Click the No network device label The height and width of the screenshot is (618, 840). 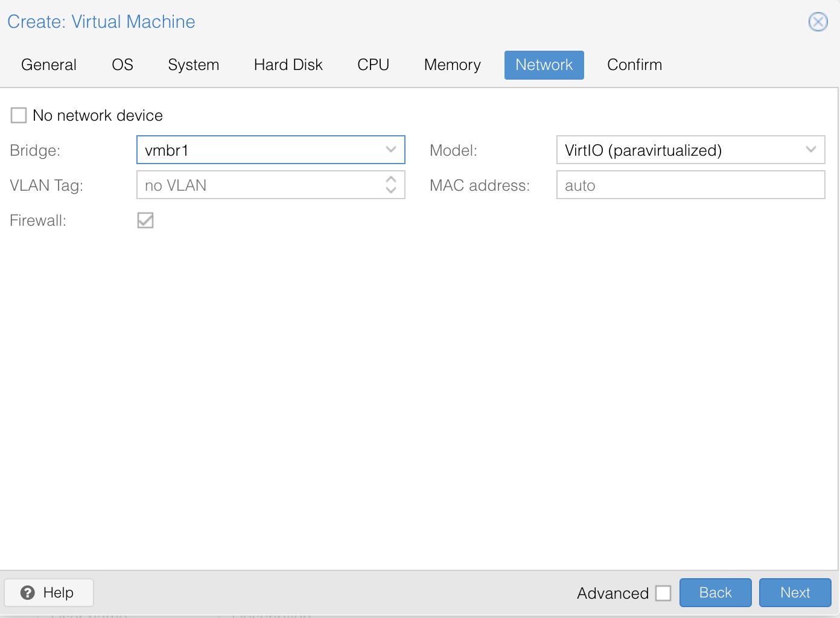pyautogui.click(x=98, y=115)
